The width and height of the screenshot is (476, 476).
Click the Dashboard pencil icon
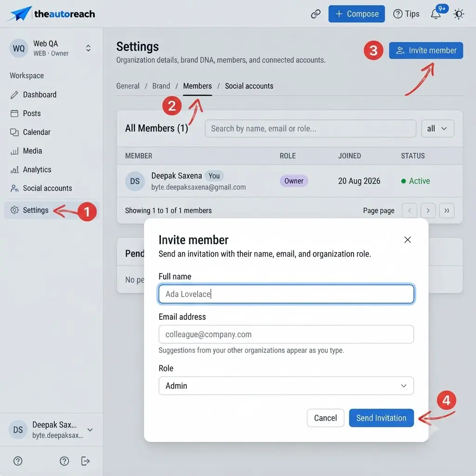[x=14, y=95]
